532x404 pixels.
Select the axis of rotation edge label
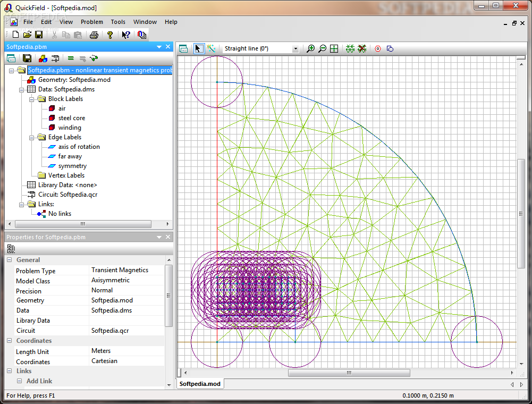pos(79,147)
